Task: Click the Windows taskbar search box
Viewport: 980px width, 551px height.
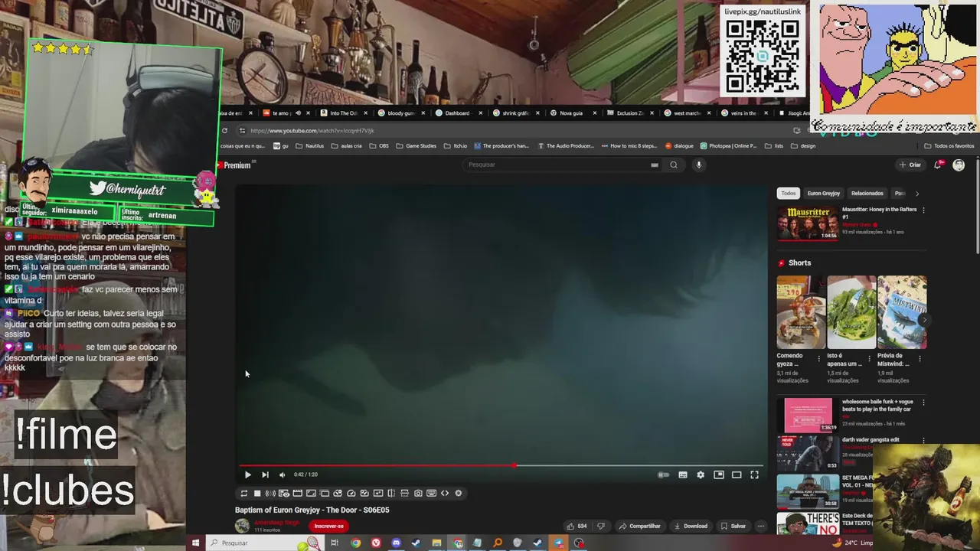Action: 264,543
